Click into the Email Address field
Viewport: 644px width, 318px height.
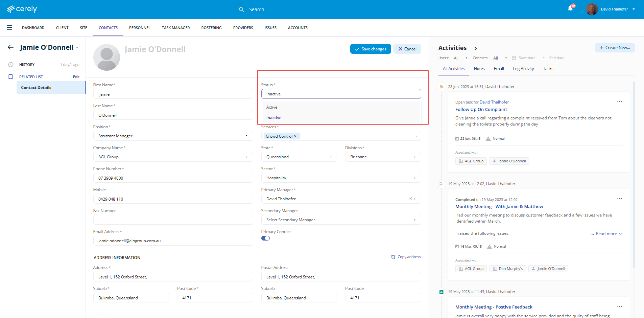173,241
